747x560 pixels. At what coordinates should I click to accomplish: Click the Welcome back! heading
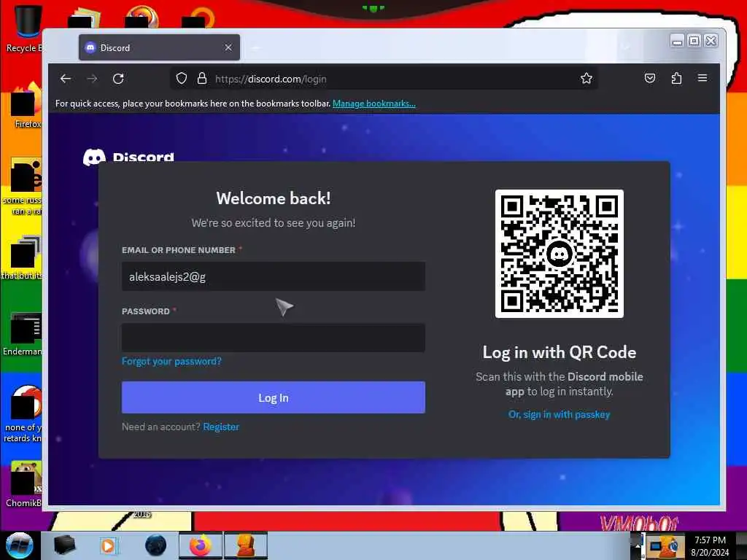[x=274, y=198]
